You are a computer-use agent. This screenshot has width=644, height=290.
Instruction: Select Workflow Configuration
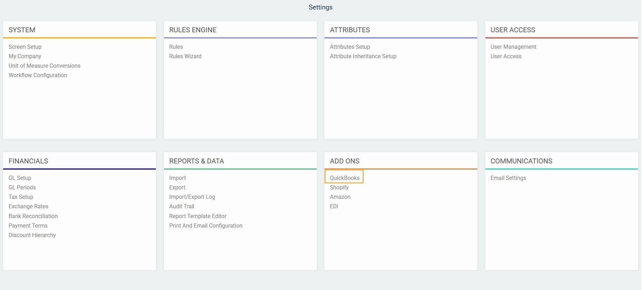(x=38, y=75)
